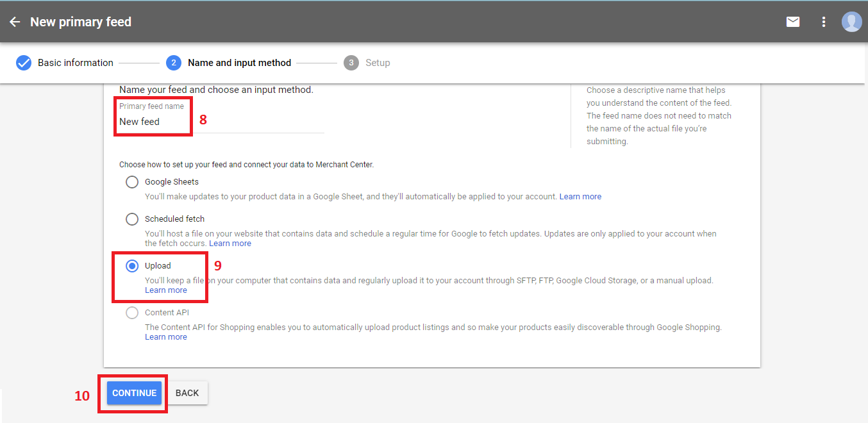The height and width of the screenshot is (423, 868).
Task: Click the step 3 circle icon
Action: pos(351,63)
